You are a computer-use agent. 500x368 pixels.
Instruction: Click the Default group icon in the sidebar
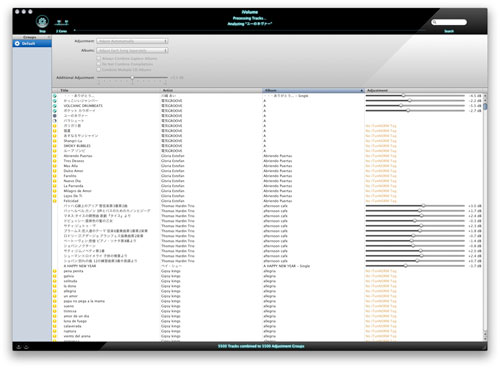(x=17, y=44)
